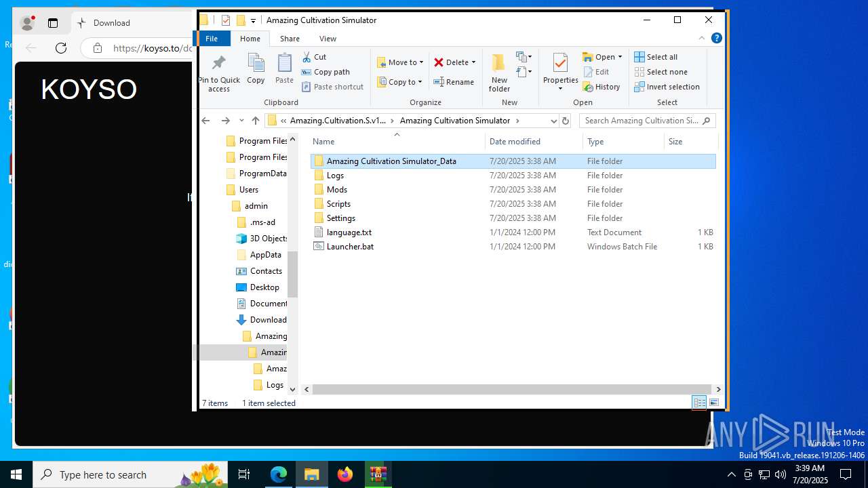Click the Search Amazing Cultivation Simulator field
Screen dimensions: 868x488
(x=648, y=121)
